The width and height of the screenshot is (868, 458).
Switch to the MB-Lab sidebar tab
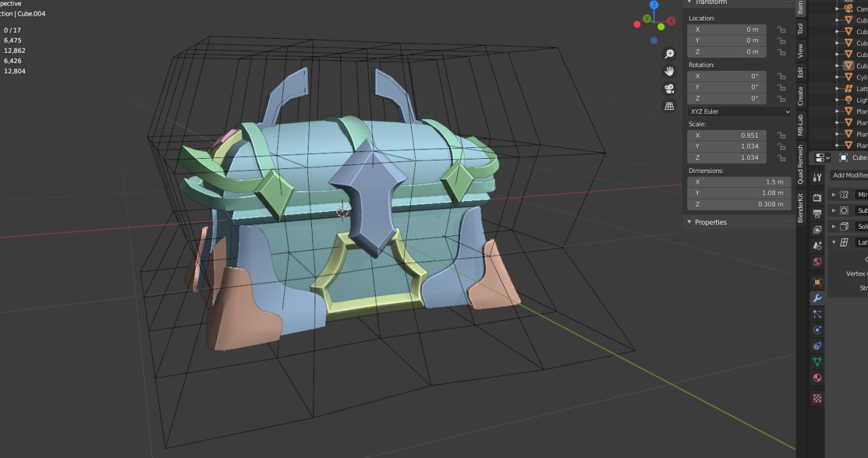tap(800, 125)
